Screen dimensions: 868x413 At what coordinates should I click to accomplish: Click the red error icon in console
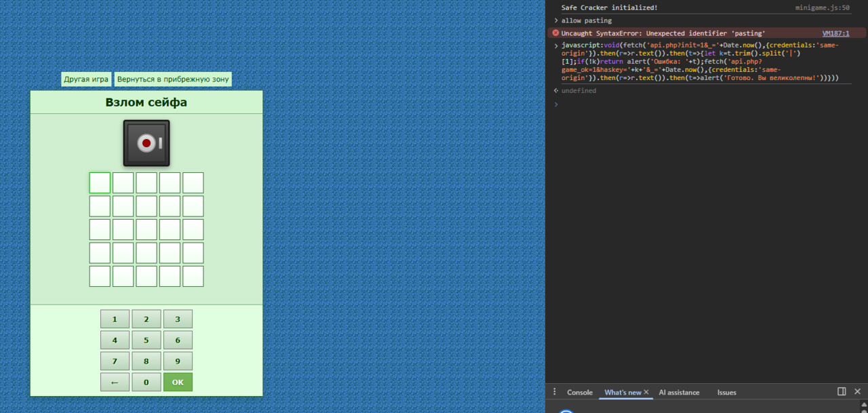(556, 33)
